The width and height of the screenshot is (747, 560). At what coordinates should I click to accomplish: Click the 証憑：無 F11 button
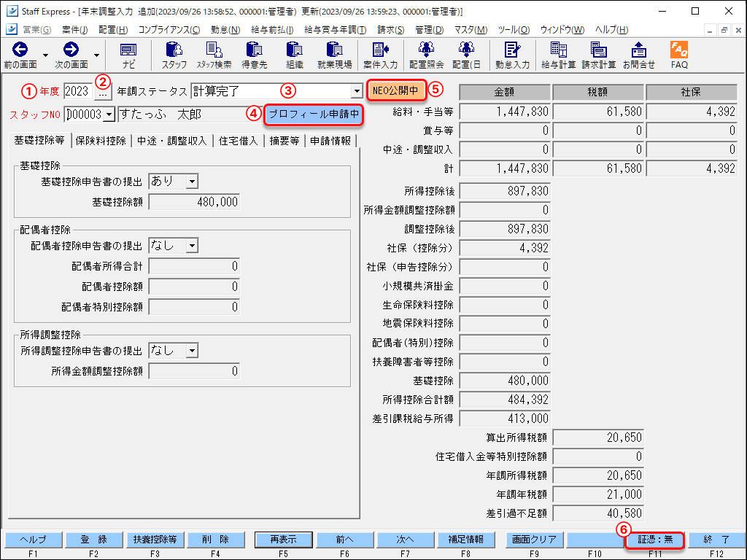point(655,540)
